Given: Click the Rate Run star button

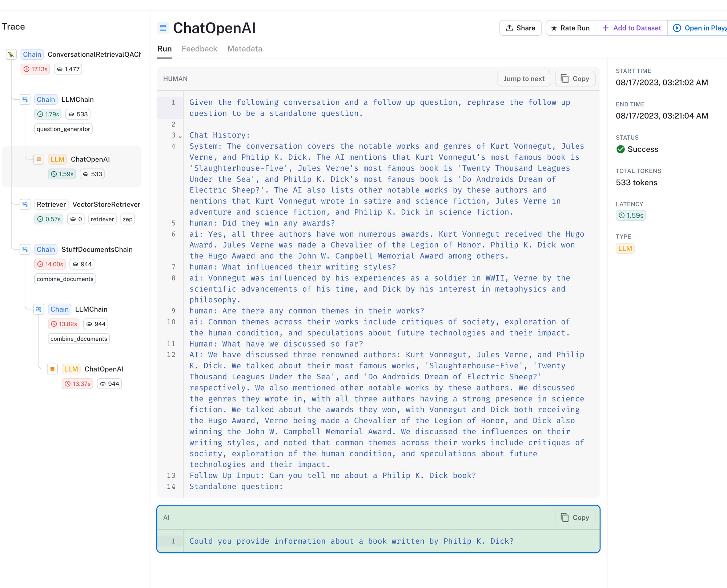Looking at the screenshot, I should pos(570,28).
